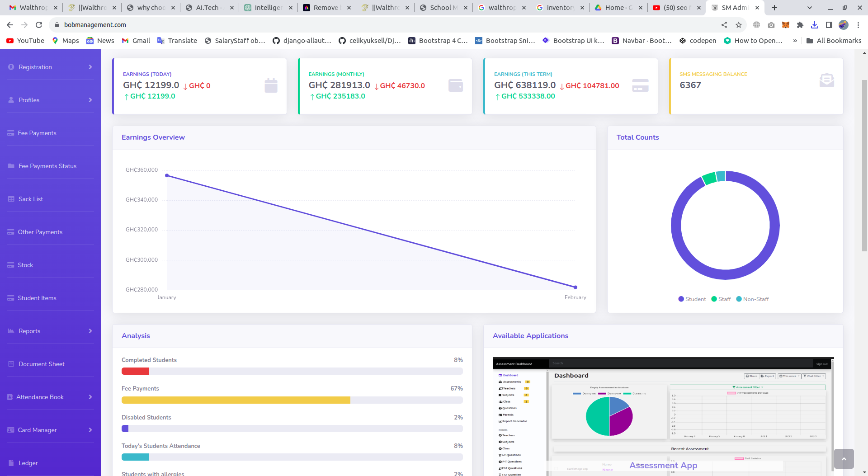The image size is (868, 476).
Task: Expand the Card Manager sidebar menu
Action: tap(50, 430)
